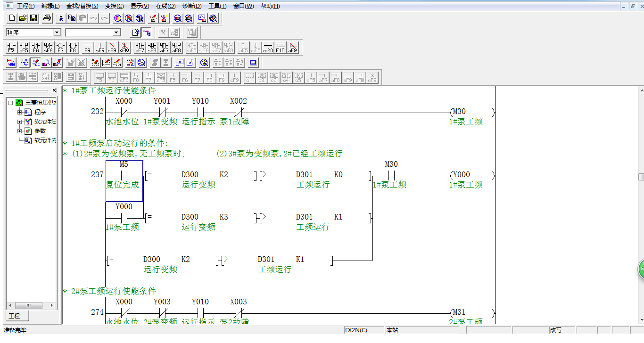
Task: Delete horizontal line with cF9 tool
Action: pyautogui.click(x=112, y=47)
